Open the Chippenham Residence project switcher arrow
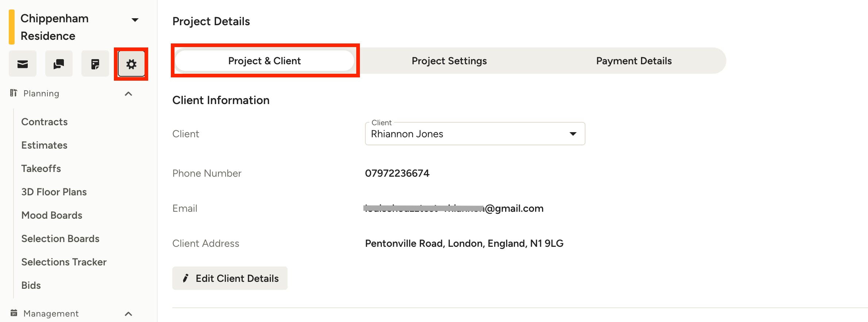Screen dimensions: 868x322 point(135,20)
